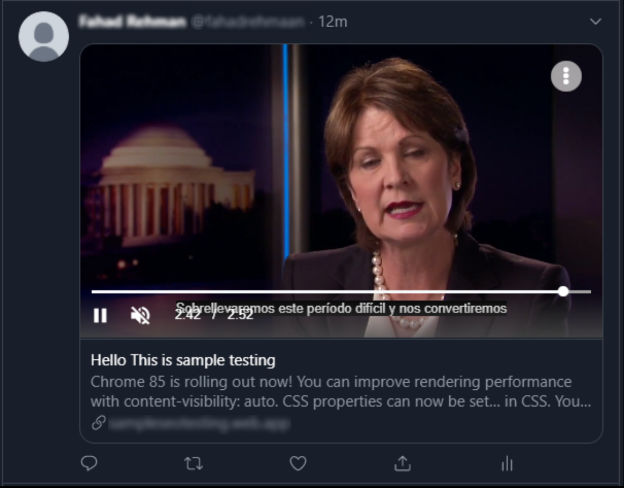624x488 pixels.
Task: Reply to this tweet
Action: (x=89, y=463)
